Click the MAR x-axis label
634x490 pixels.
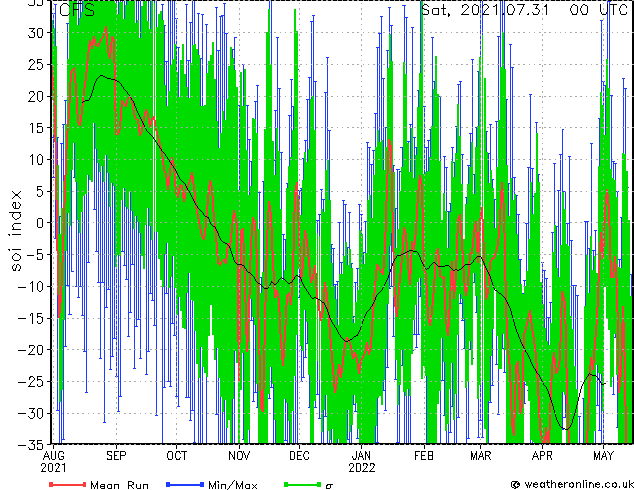pyautogui.click(x=481, y=456)
